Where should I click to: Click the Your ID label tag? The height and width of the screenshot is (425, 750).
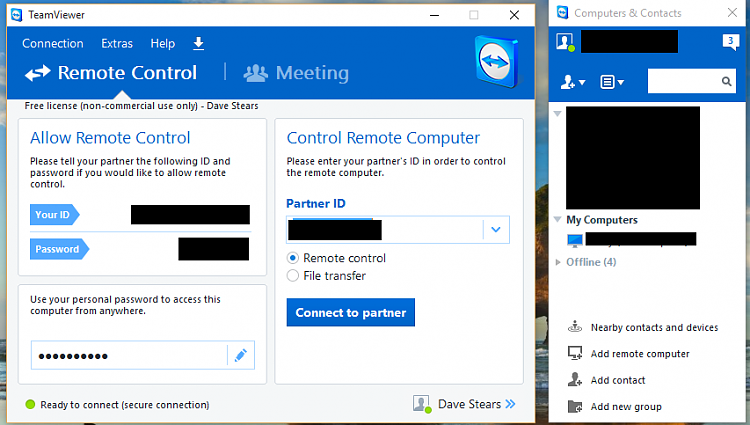(55, 215)
